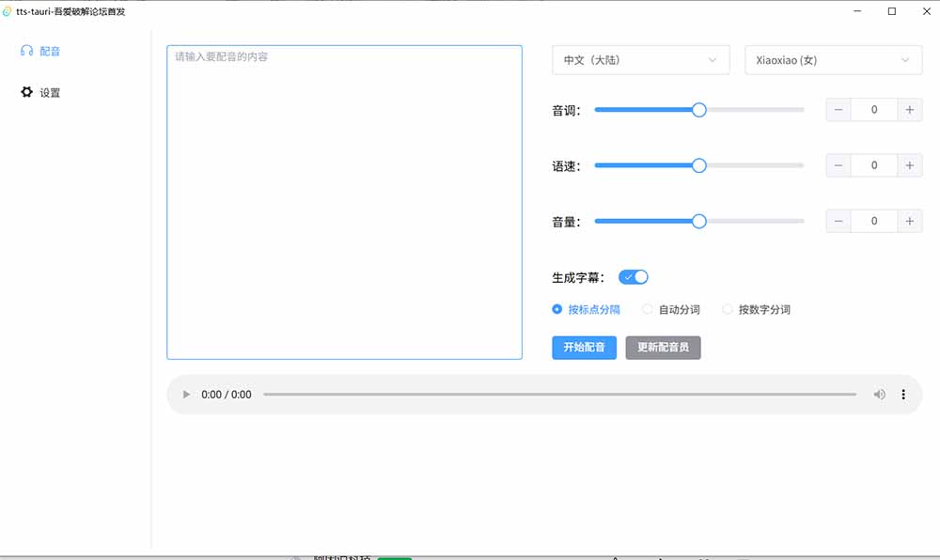Open the Xiaoxiao (女) voice dropdown
Image resolution: width=940 pixels, height=560 pixels.
[x=833, y=60]
